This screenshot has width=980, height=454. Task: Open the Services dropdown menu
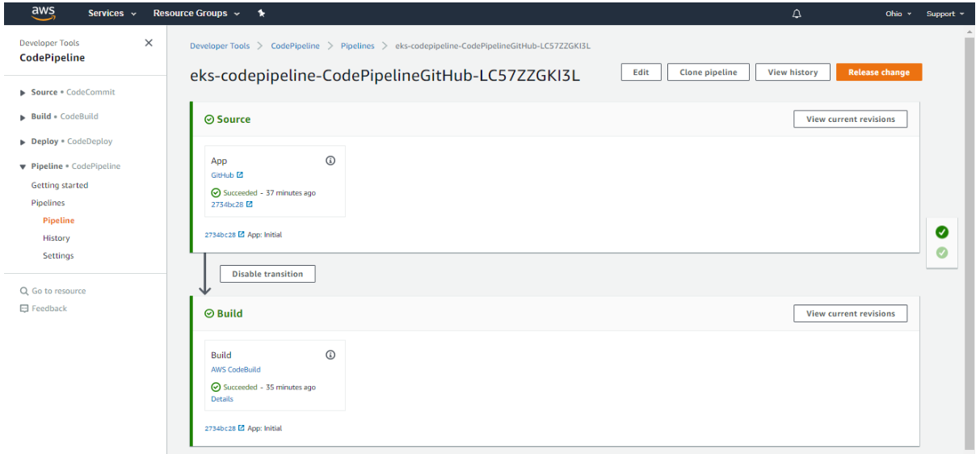point(112,13)
